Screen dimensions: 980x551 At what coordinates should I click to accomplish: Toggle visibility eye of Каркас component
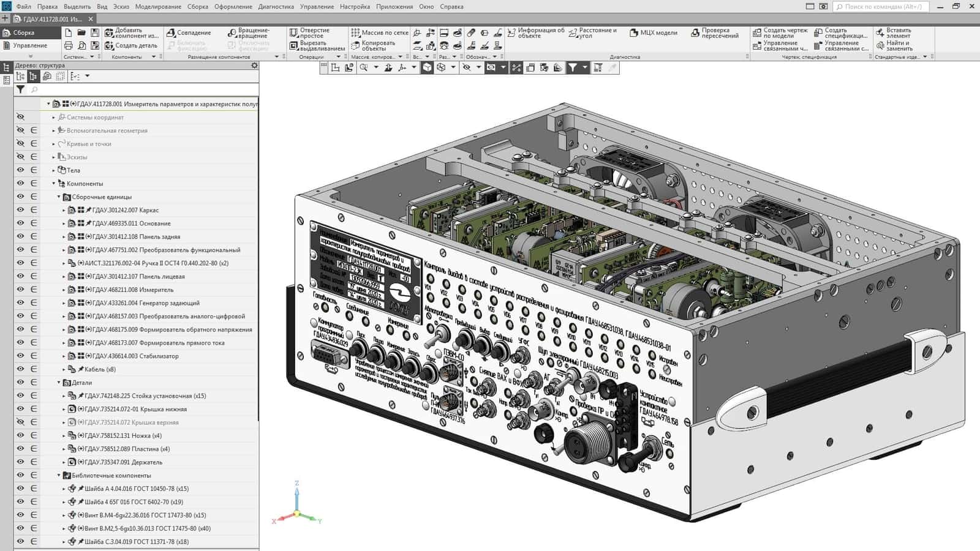click(x=20, y=210)
